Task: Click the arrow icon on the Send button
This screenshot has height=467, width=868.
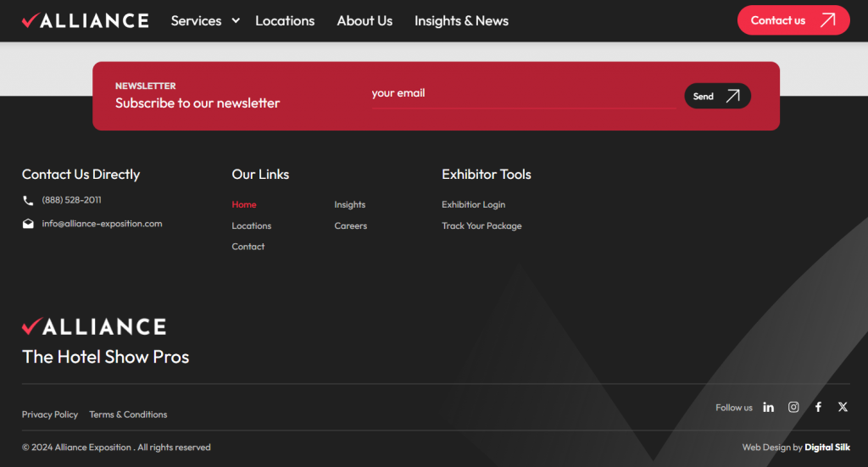Action: click(733, 96)
